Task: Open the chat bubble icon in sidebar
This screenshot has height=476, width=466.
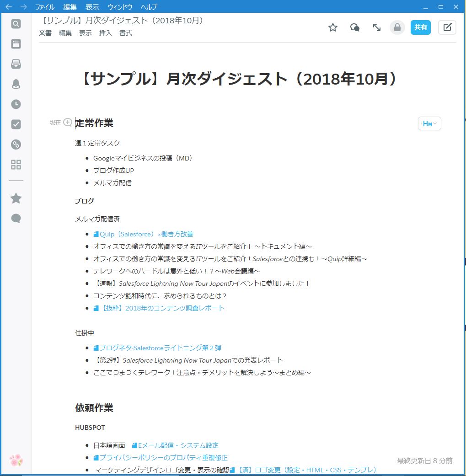Action: pyautogui.click(x=16, y=218)
